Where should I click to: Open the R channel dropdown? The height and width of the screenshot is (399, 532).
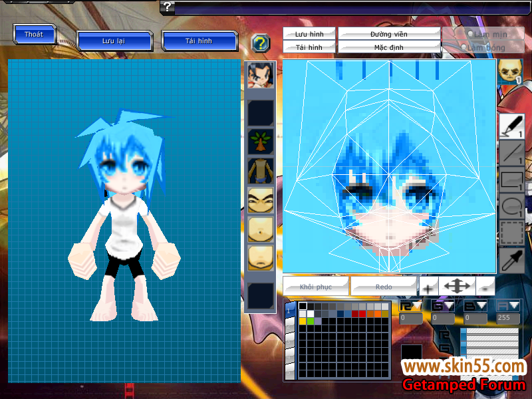(411, 306)
